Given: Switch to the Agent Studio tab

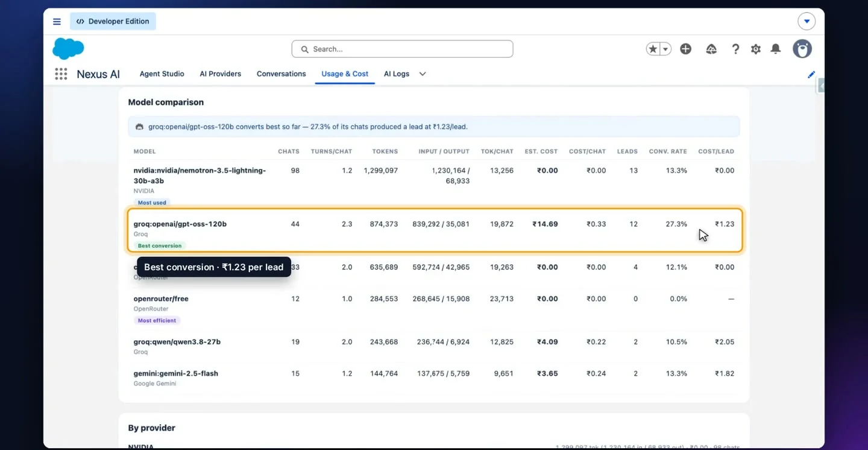Looking at the screenshot, I should [x=162, y=74].
